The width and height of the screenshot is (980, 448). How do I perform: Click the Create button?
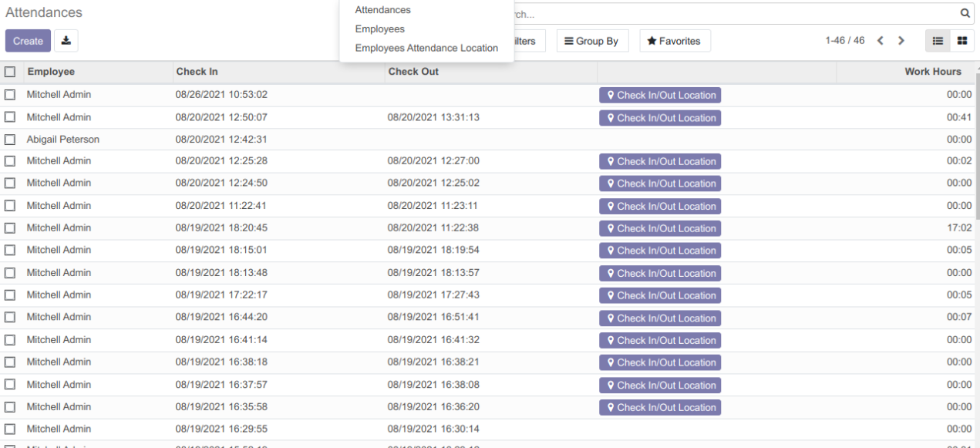[x=28, y=41]
